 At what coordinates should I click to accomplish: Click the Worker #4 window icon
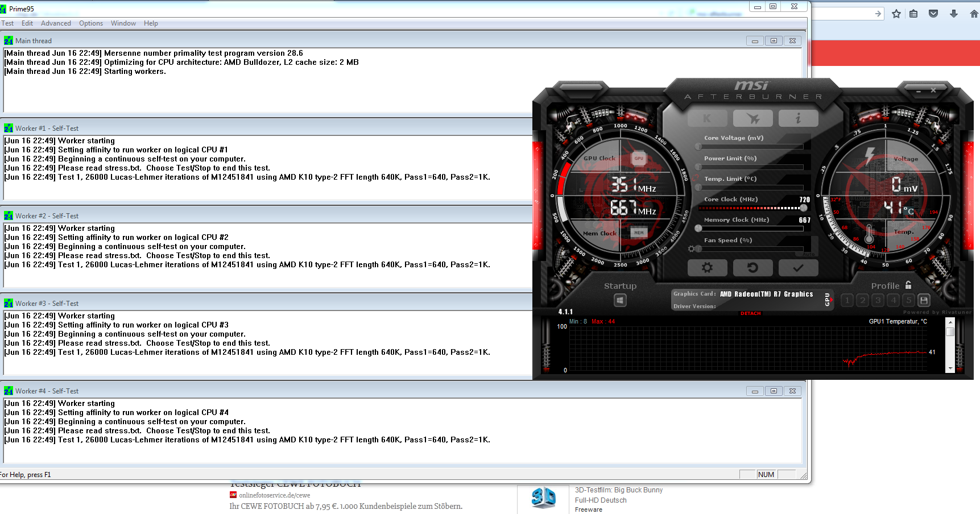click(x=9, y=391)
